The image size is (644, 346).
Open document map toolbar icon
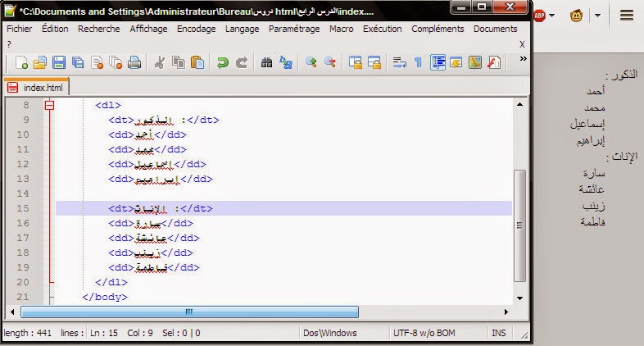click(474, 62)
